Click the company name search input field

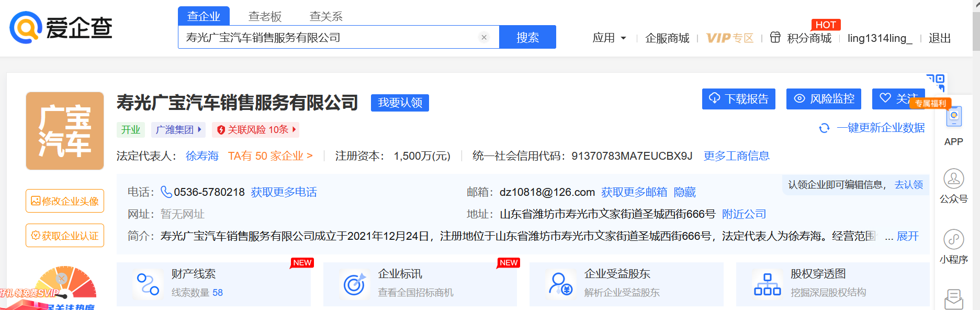pos(324,37)
